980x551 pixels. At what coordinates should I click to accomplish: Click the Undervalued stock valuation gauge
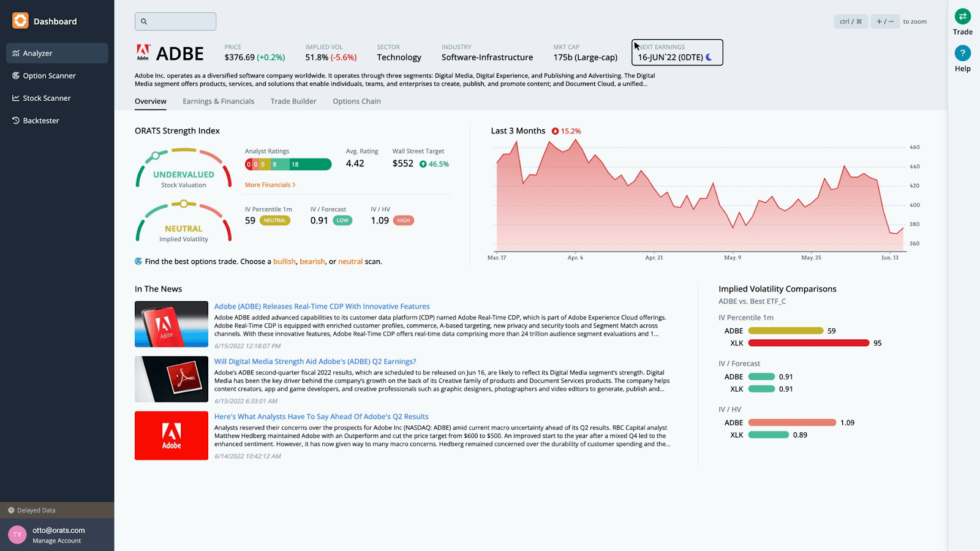coord(184,168)
